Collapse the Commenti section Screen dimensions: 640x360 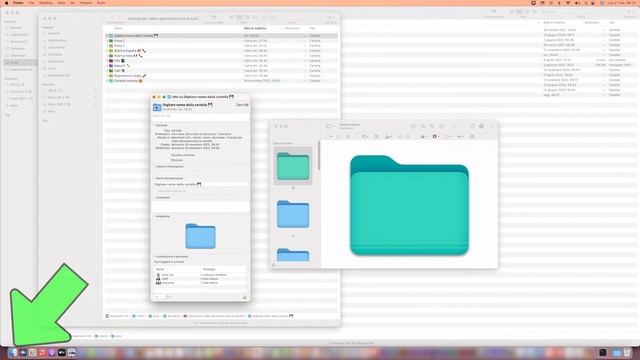click(x=154, y=198)
